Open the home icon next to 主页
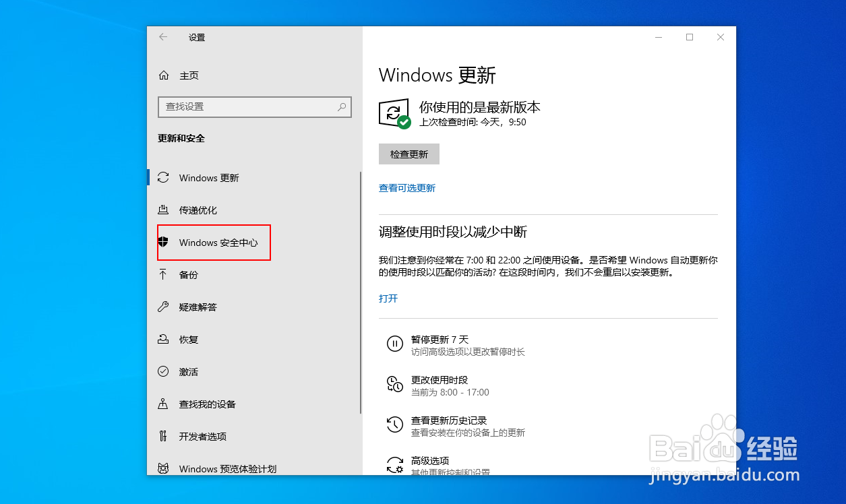The width and height of the screenshot is (846, 504). 163,75
